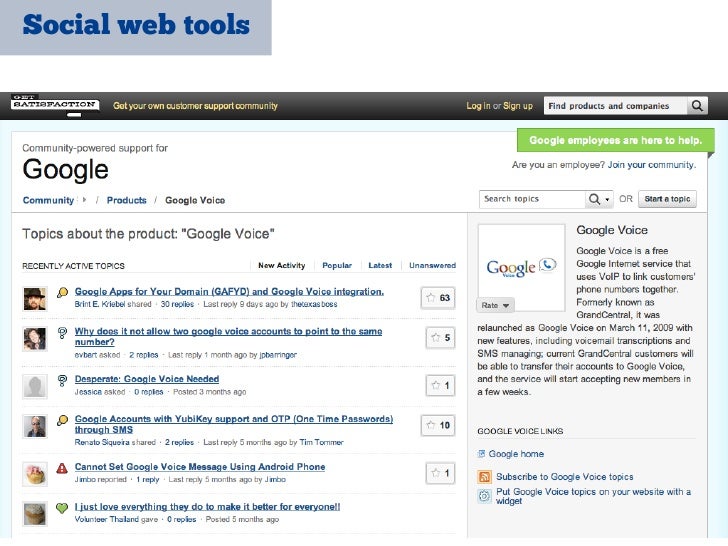Focus the Search topics input field
The height and width of the screenshot is (546, 728).
point(533,199)
